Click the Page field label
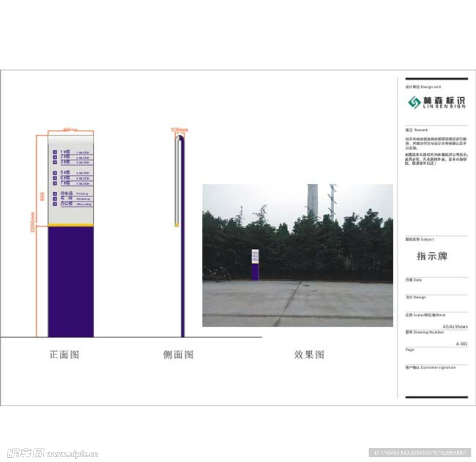 pyautogui.click(x=410, y=349)
